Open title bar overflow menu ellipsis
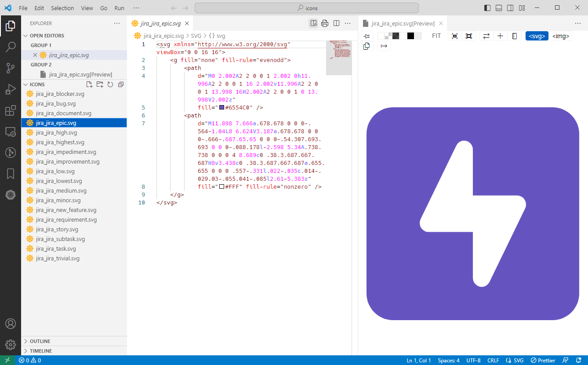588x365 pixels. coord(136,8)
